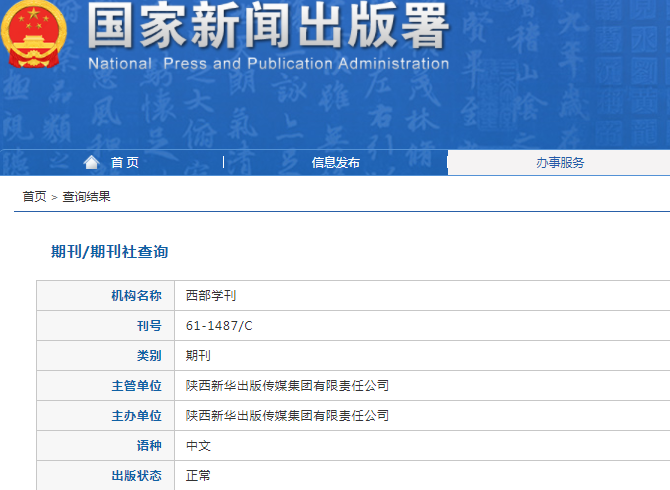Image resolution: width=670 pixels, height=490 pixels.
Task: Click the 正常 publication status value
Action: [198, 476]
